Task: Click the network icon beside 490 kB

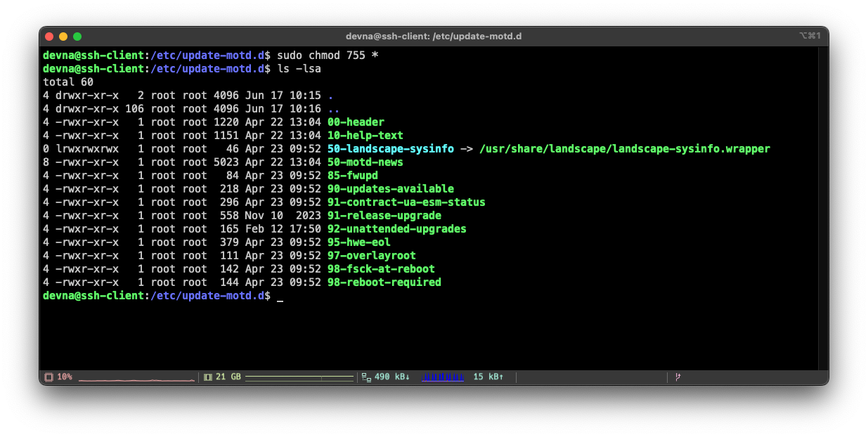Action: (x=366, y=377)
